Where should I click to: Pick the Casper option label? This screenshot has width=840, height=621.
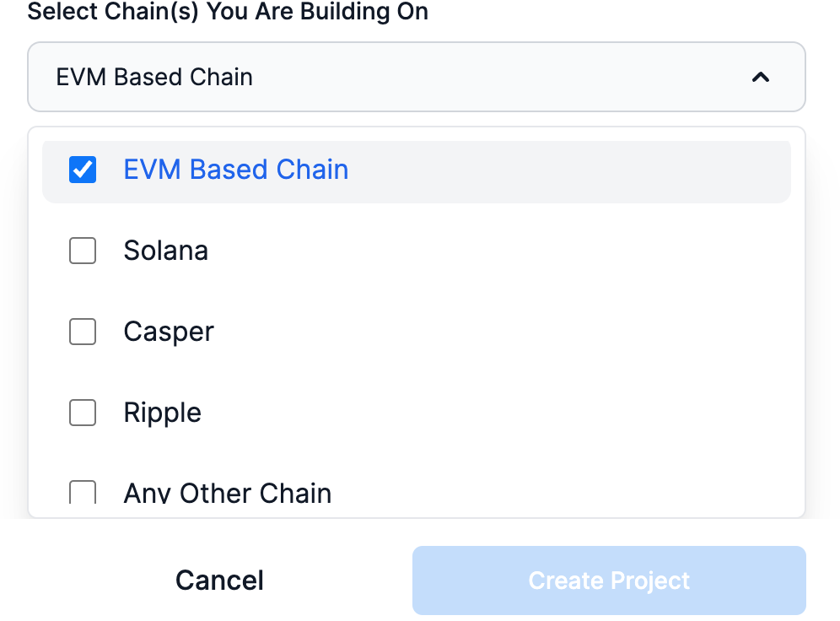(169, 332)
